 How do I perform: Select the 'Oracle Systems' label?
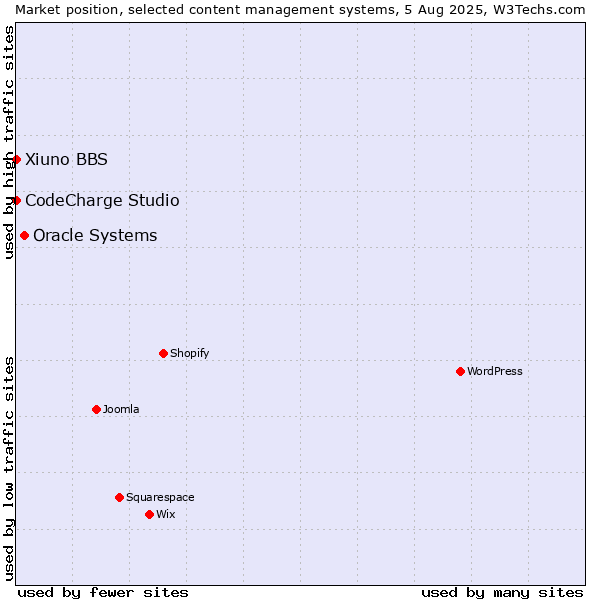coord(95,235)
